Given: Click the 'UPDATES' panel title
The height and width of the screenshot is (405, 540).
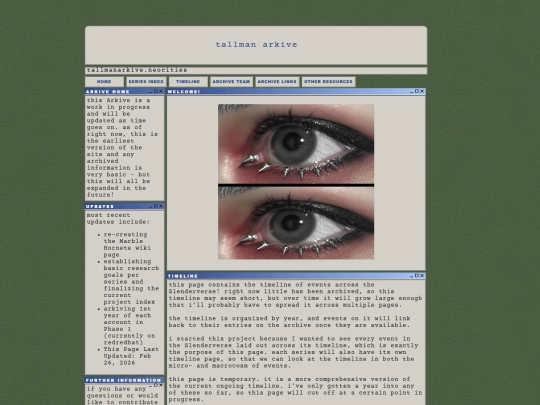Looking at the screenshot, I should (x=100, y=206).
